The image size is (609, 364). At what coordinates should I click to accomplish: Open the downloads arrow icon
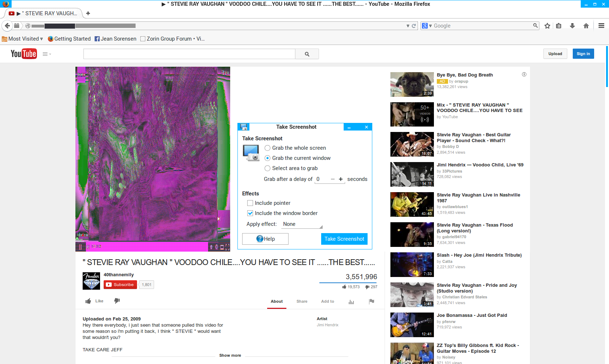tap(572, 26)
